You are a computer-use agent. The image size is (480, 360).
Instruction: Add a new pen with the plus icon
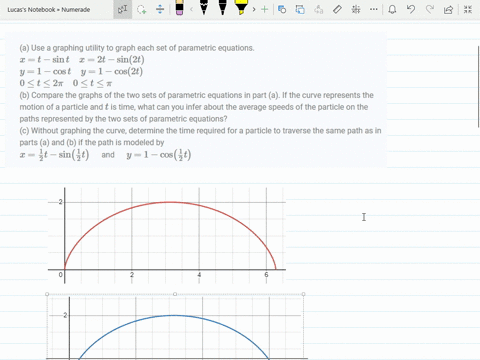point(264,9)
